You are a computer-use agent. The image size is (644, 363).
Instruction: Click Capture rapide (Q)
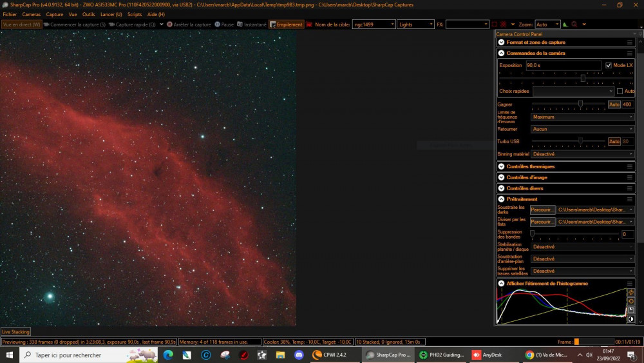coord(132,25)
